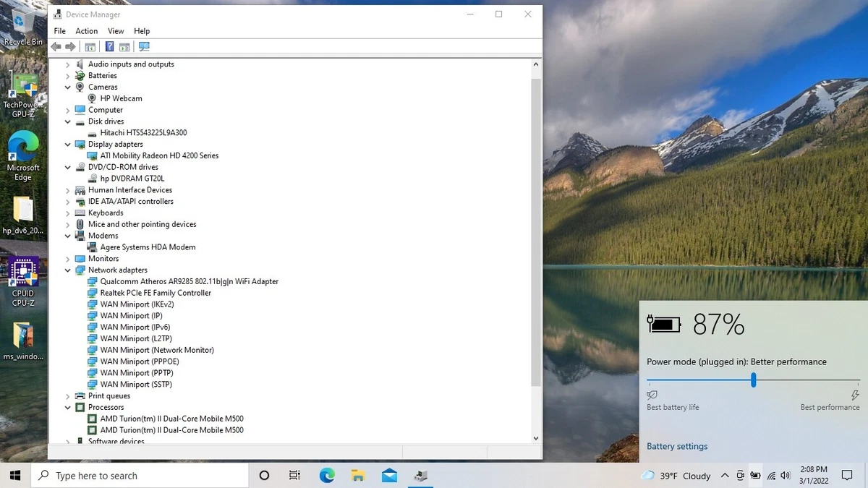Click the Device Manager scrollbar down arrow
This screenshot has height=488, width=868.
[536, 438]
